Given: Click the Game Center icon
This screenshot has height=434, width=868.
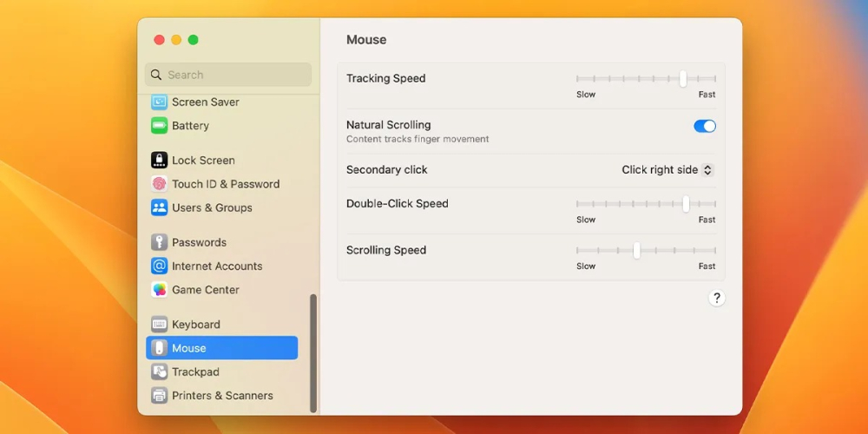Looking at the screenshot, I should click(159, 290).
